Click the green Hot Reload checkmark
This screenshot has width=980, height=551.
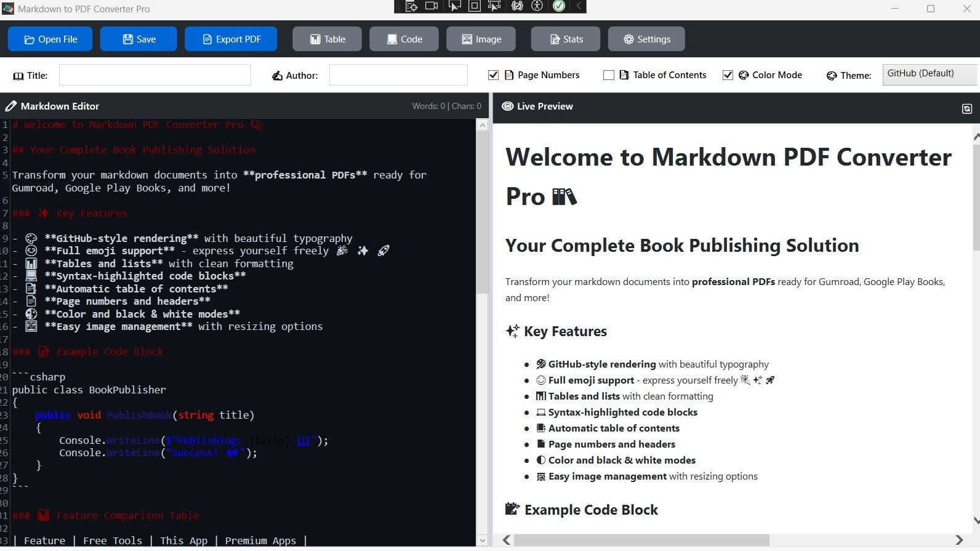click(x=559, y=6)
